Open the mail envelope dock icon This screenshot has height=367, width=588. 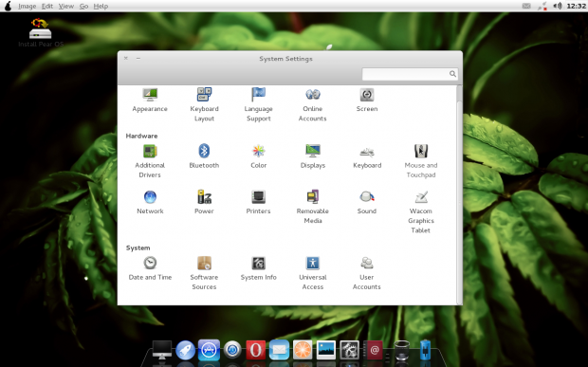coord(279,350)
